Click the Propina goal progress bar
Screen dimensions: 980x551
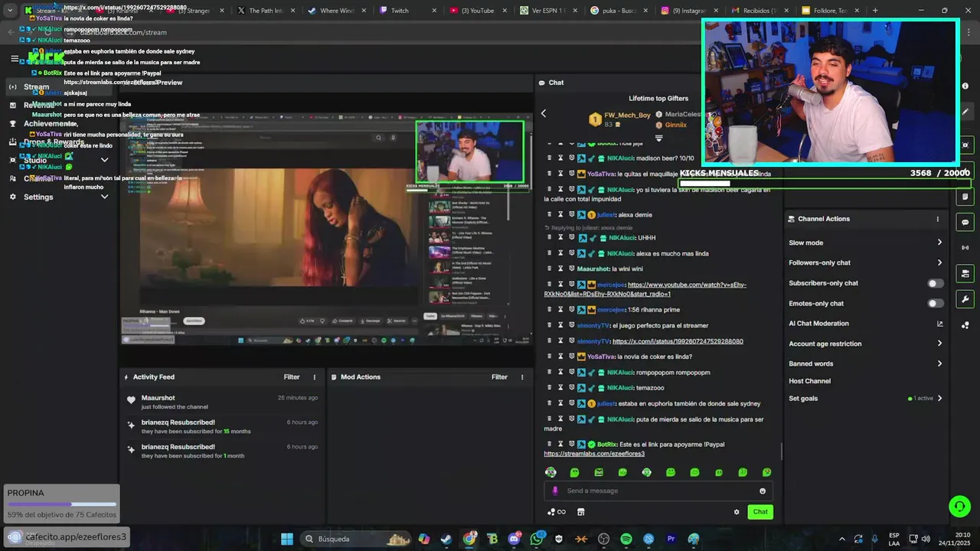(x=62, y=504)
